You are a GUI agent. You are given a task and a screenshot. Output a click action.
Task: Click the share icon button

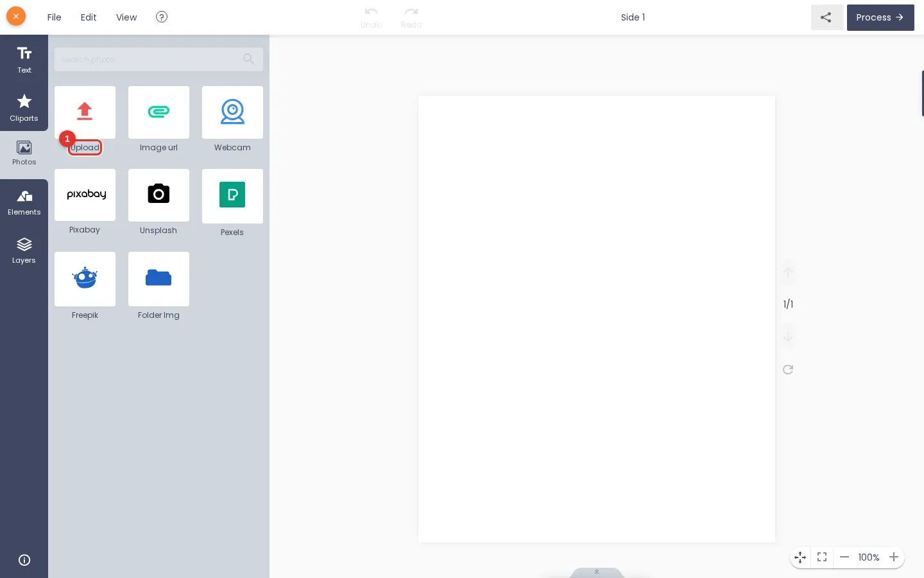(826, 17)
